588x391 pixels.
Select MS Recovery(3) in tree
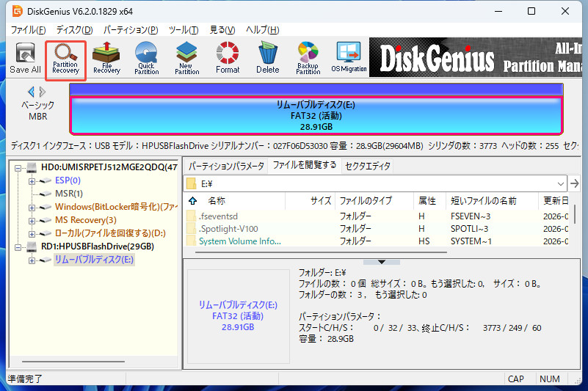click(86, 219)
